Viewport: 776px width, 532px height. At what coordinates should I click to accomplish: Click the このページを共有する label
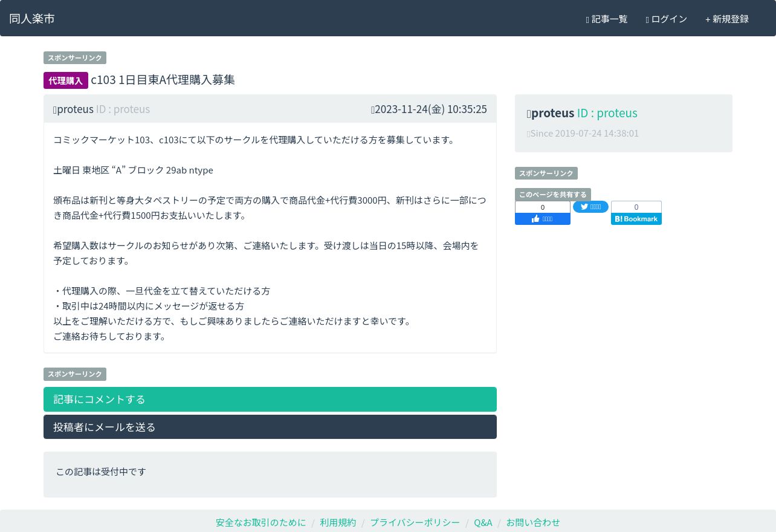[x=553, y=195]
